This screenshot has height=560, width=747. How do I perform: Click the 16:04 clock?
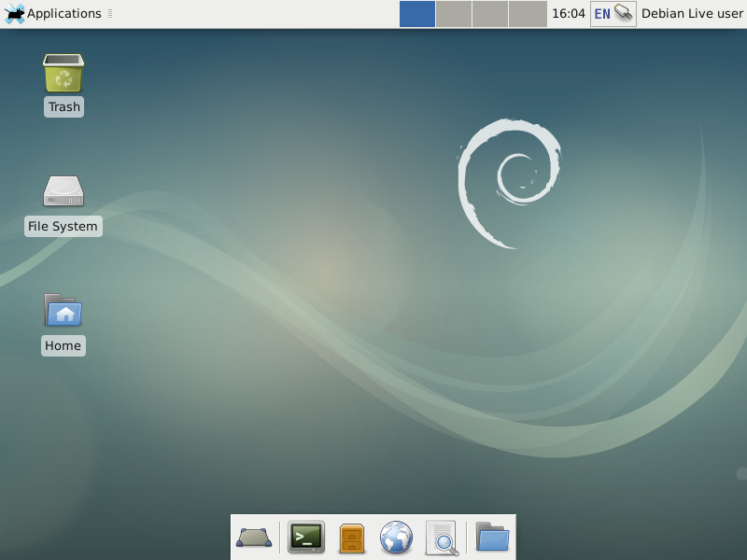click(569, 14)
